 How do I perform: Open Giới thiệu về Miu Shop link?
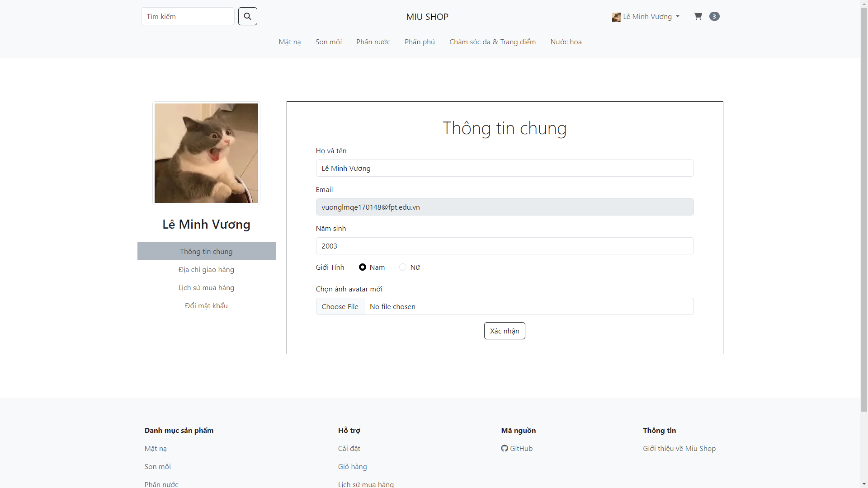pos(679,448)
